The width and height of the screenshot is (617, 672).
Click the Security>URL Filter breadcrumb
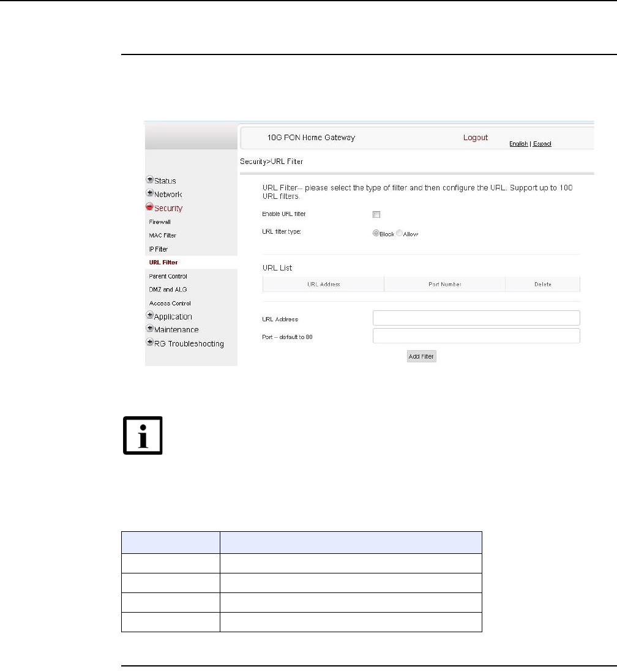pyautogui.click(x=271, y=162)
